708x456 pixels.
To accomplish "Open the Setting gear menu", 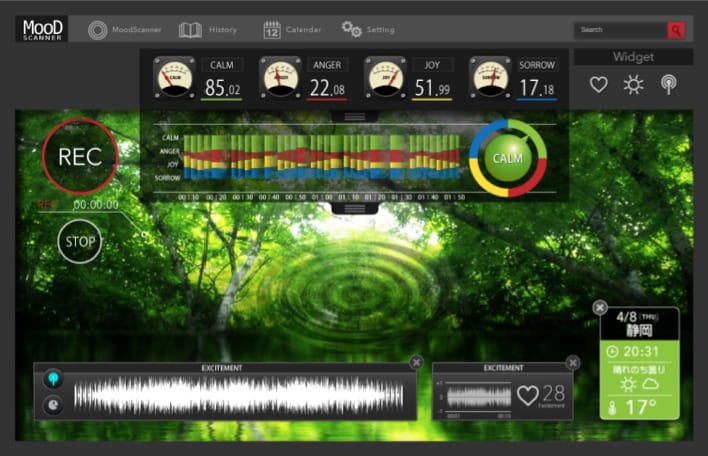I will pos(368,30).
